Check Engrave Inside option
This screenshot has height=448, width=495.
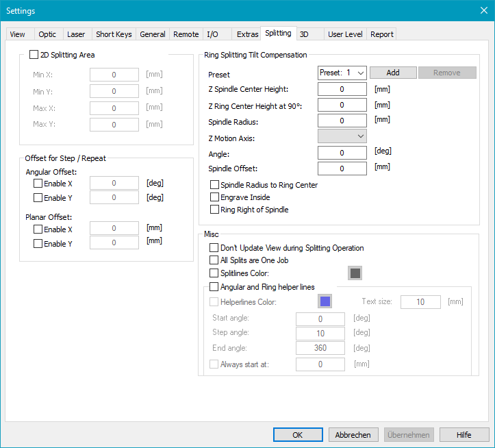[215, 197]
